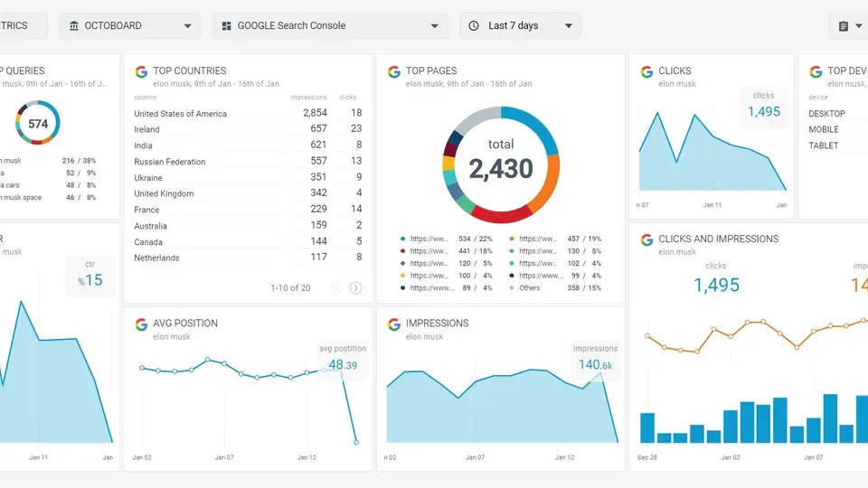This screenshot has height=488, width=868.
Task: Select legend entry with 102 / 4%
Action: click(x=554, y=263)
